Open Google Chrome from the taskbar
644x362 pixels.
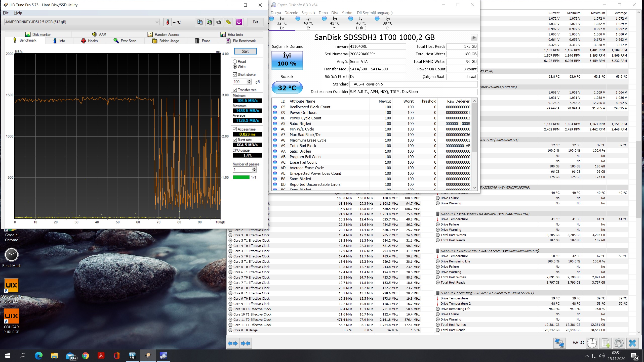pyautogui.click(x=85, y=355)
